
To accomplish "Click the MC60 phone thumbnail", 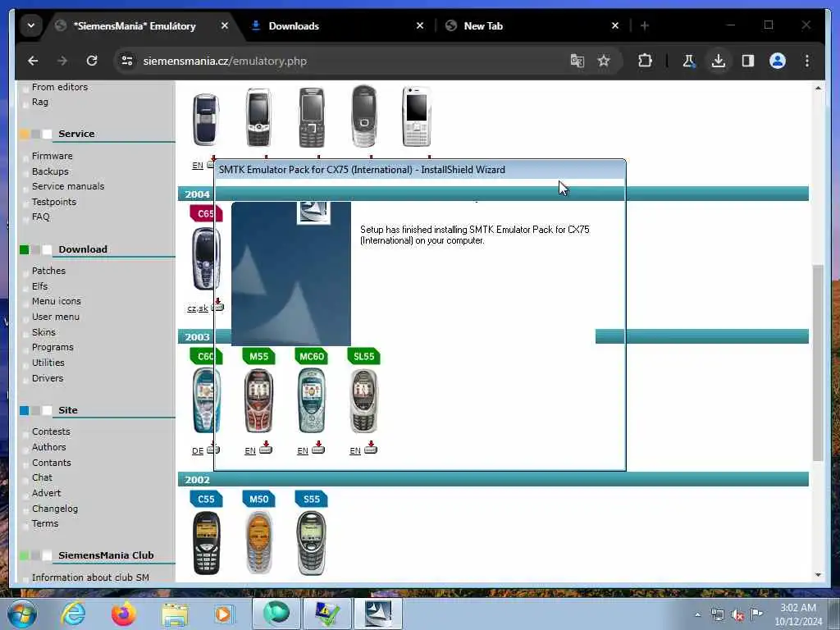I will (x=311, y=400).
